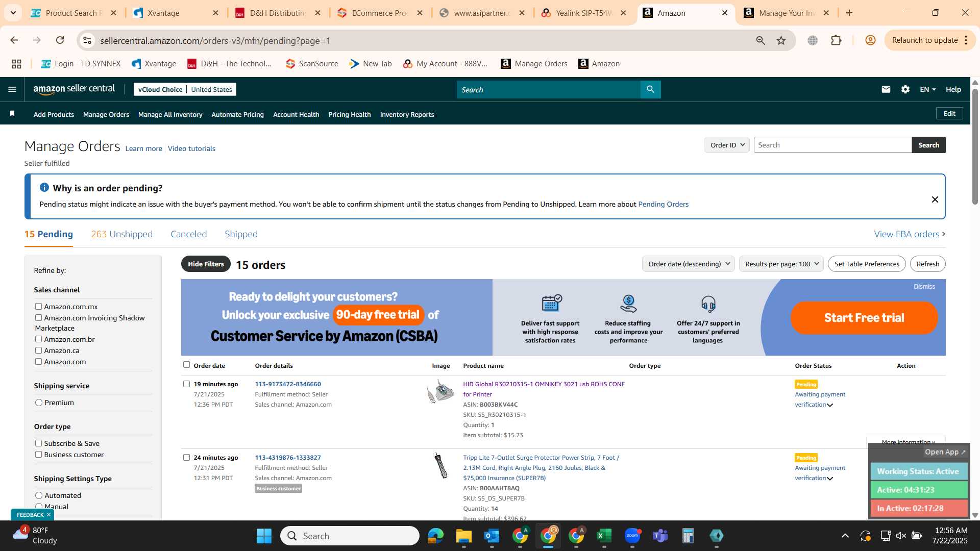
Task: Open the EN language dropdown
Action: [927, 89]
